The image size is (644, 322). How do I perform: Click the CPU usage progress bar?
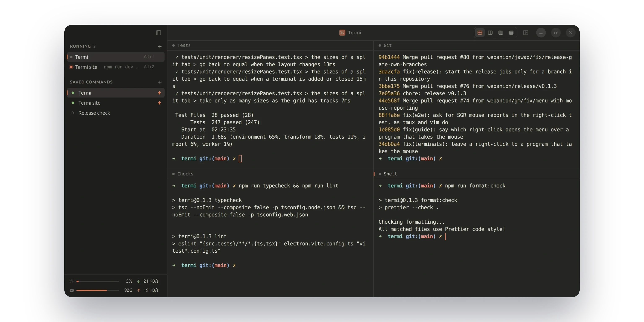[x=97, y=281]
